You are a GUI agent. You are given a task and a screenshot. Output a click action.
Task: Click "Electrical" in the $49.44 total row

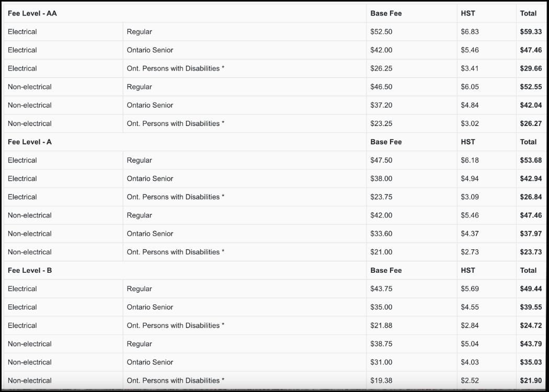click(22, 289)
